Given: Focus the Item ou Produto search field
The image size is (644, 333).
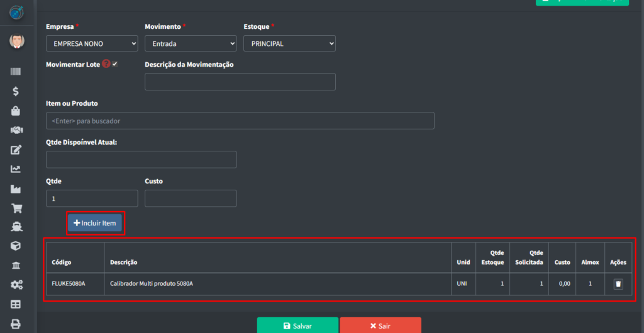Looking at the screenshot, I should [x=240, y=121].
